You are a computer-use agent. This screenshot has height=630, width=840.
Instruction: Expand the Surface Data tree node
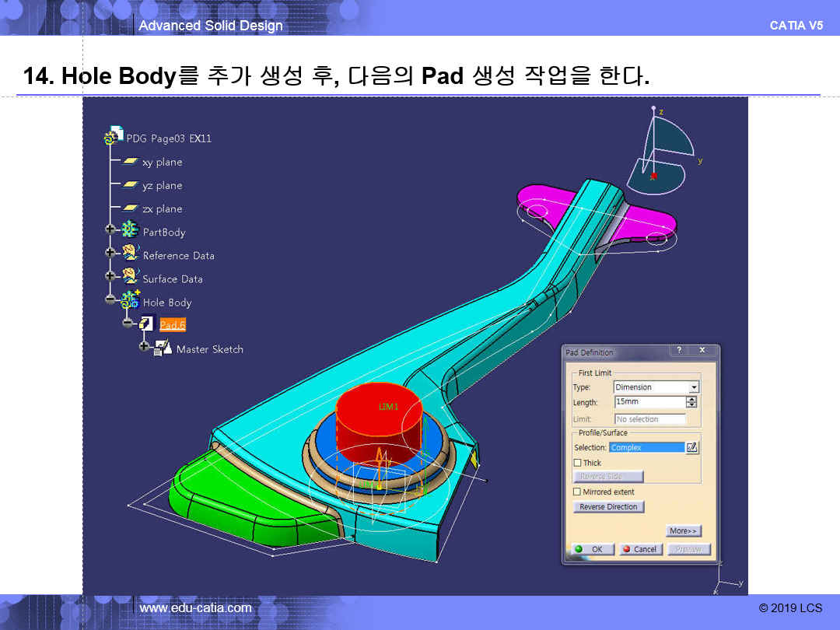pos(110,276)
